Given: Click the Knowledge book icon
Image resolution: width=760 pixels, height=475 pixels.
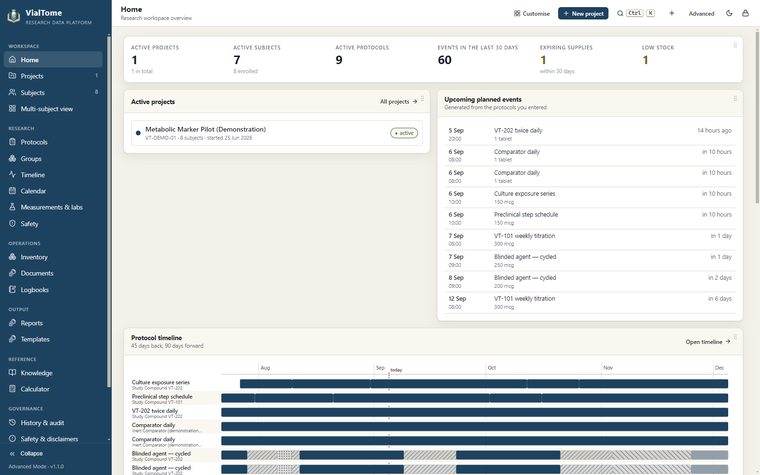Looking at the screenshot, I should tap(13, 373).
